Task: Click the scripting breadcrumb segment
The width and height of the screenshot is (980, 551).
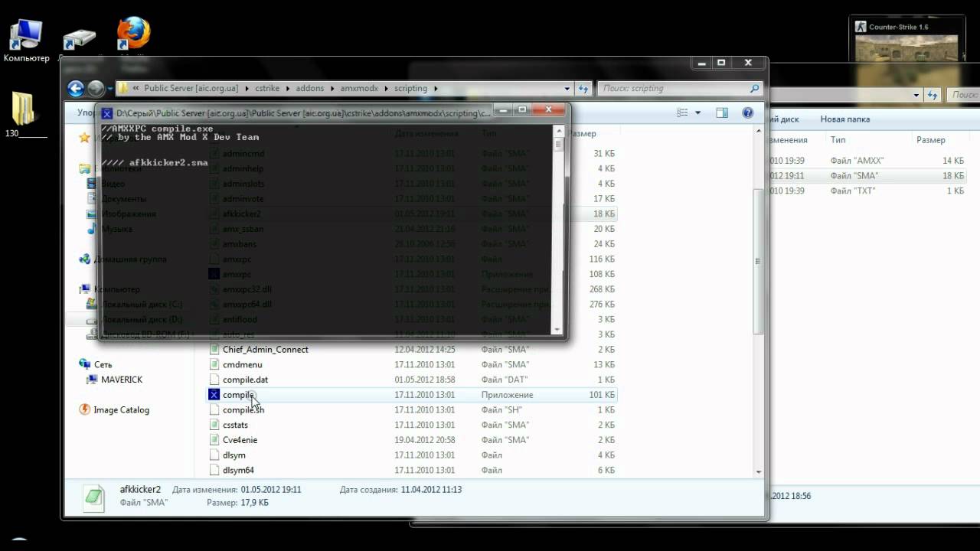Action: click(x=411, y=89)
